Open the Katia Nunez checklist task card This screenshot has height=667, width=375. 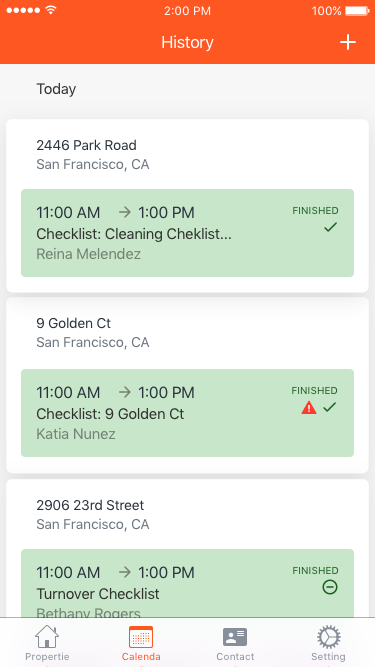(x=188, y=413)
